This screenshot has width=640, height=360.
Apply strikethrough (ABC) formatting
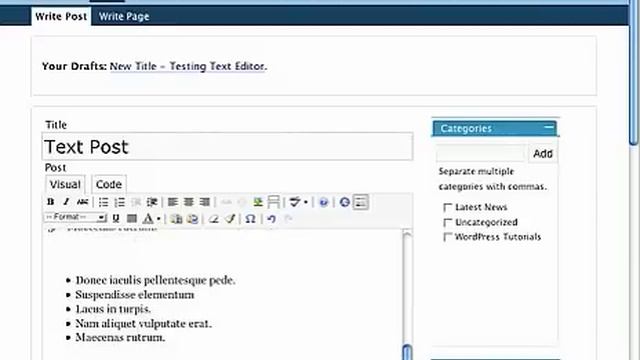point(82,202)
